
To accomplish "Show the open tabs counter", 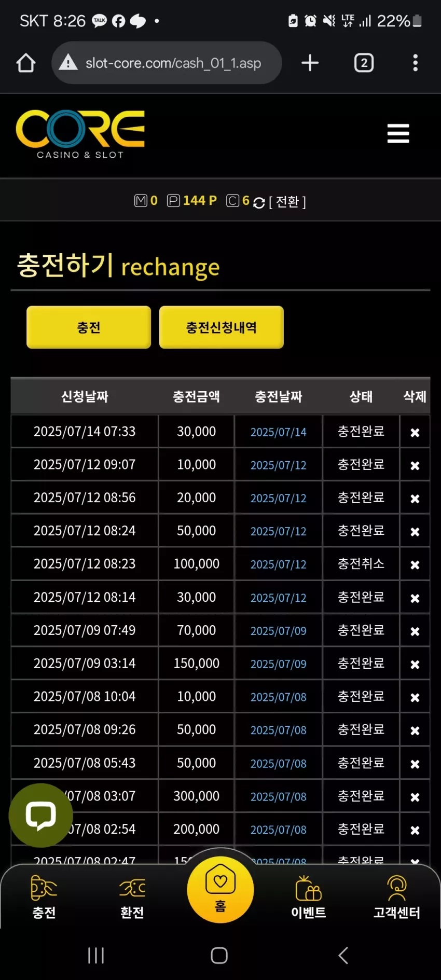I will click(x=364, y=63).
